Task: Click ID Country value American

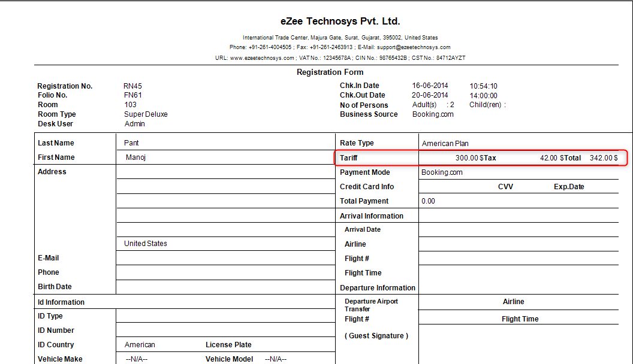Action: 140,345
